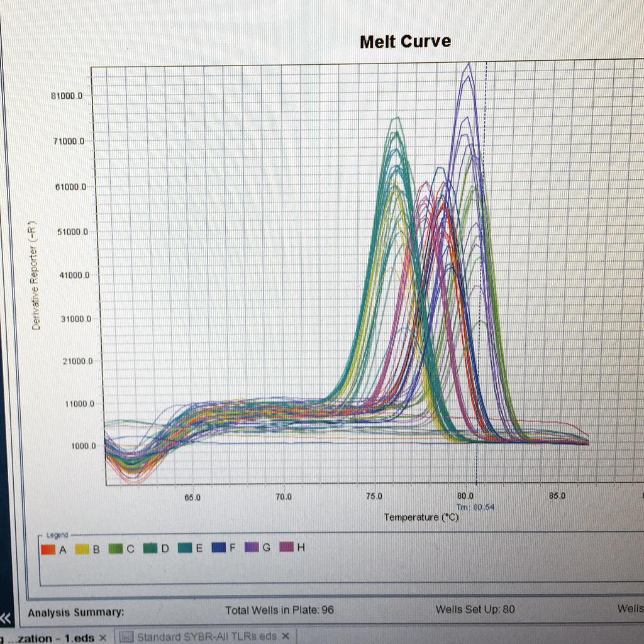Click the Temperature (°C) axis label

(421, 517)
